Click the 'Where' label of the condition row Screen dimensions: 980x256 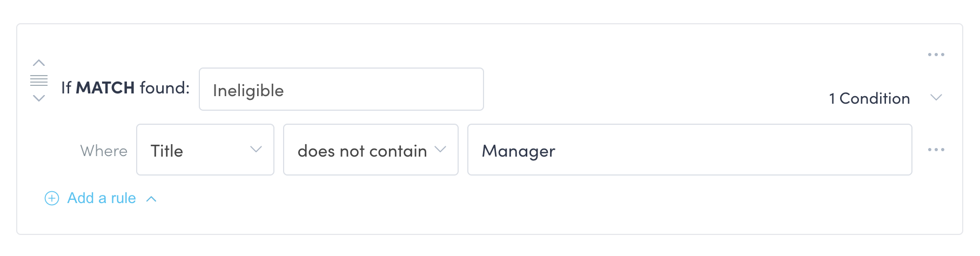(x=104, y=151)
